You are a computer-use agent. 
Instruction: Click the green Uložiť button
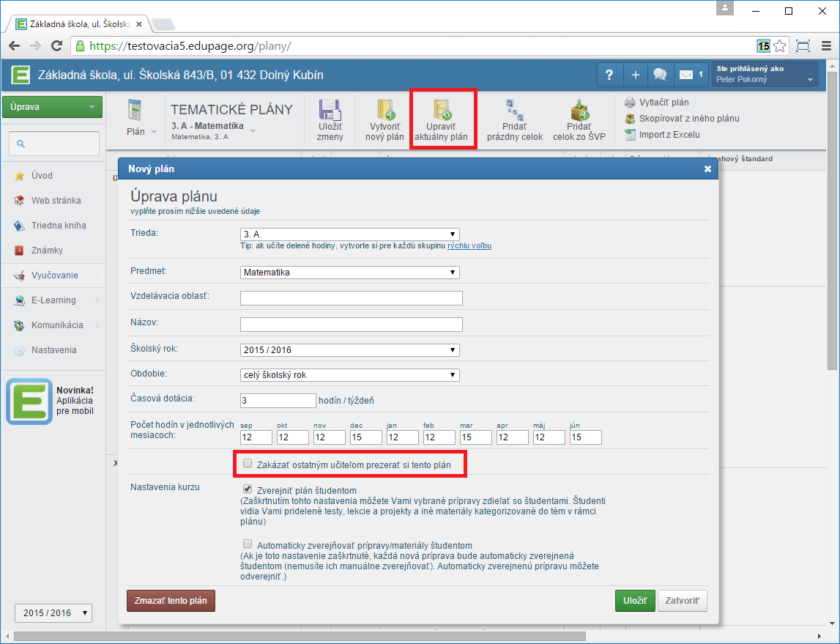[634, 601]
